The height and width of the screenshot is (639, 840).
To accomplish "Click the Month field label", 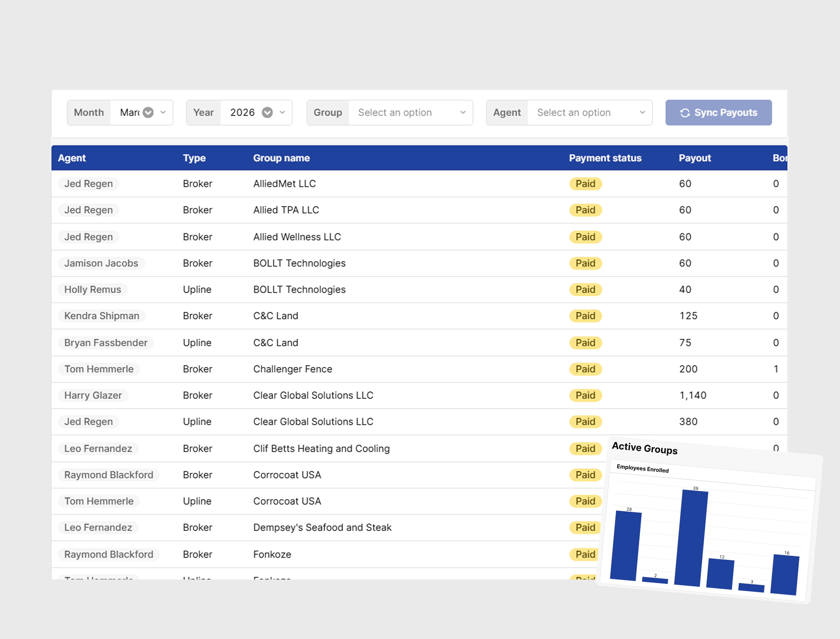I will tap(89, 113).
